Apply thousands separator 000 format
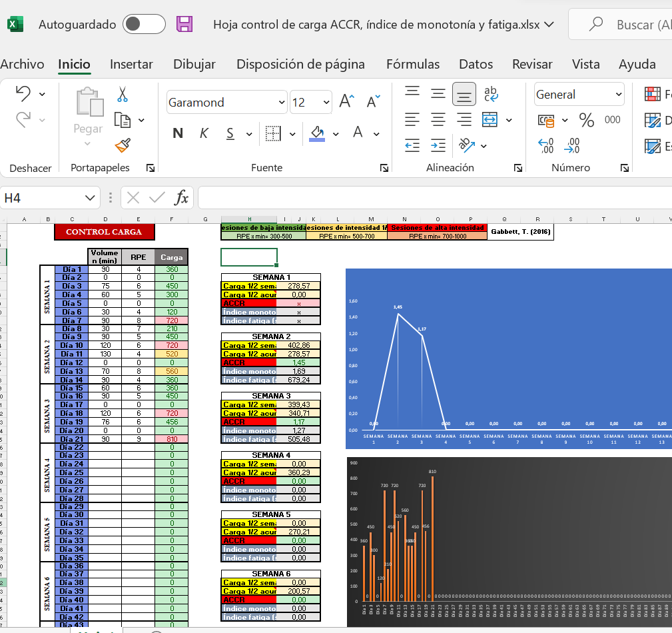This screenshot has width=672, height=633. [613, 120]
